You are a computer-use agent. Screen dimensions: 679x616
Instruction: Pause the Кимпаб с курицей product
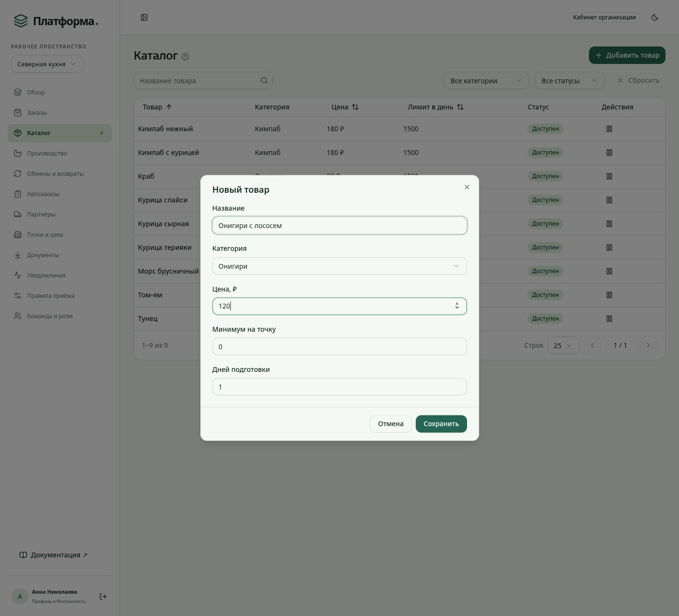[x=609, y=153]
